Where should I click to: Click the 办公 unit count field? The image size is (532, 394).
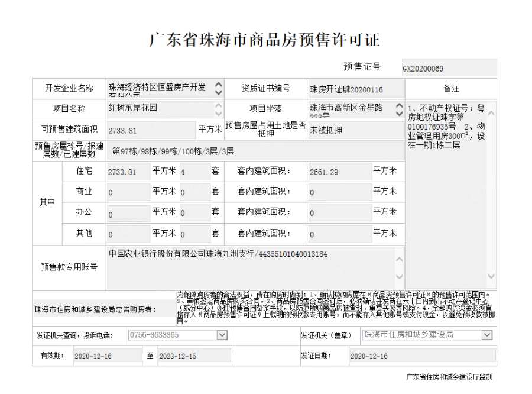(x=194, y=213)
